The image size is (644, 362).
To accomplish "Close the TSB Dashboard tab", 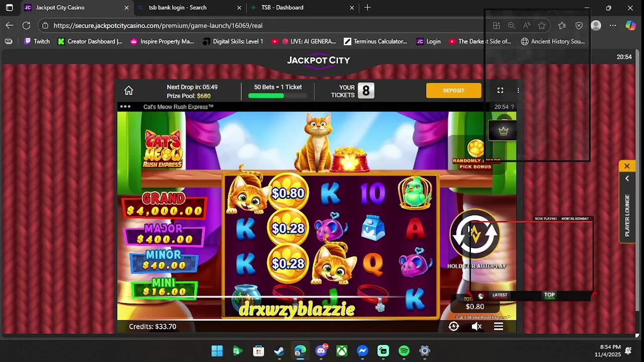I will (352, 8).
